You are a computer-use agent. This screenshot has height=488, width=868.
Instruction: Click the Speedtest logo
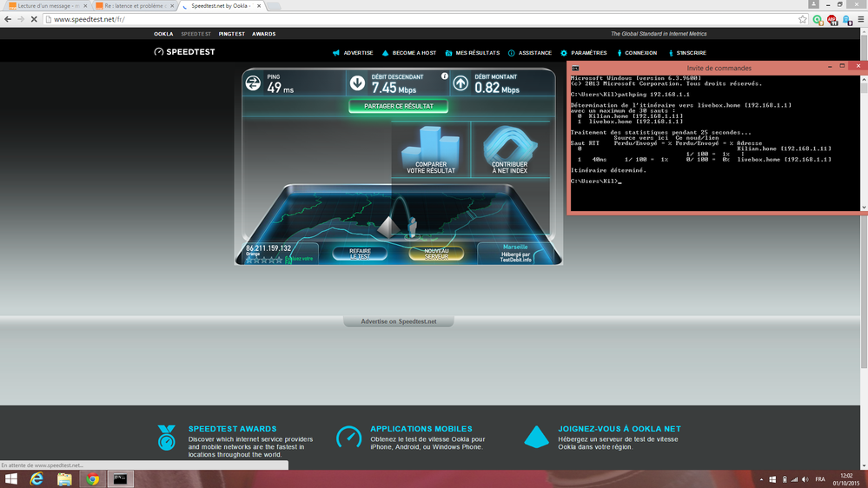[x=184, y=52]
